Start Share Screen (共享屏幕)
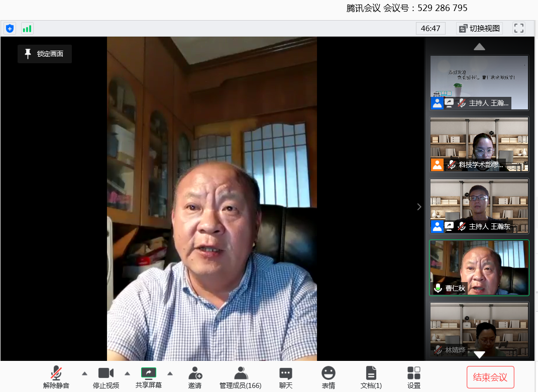This screenshot has height=392, width=538. [149, 377]
